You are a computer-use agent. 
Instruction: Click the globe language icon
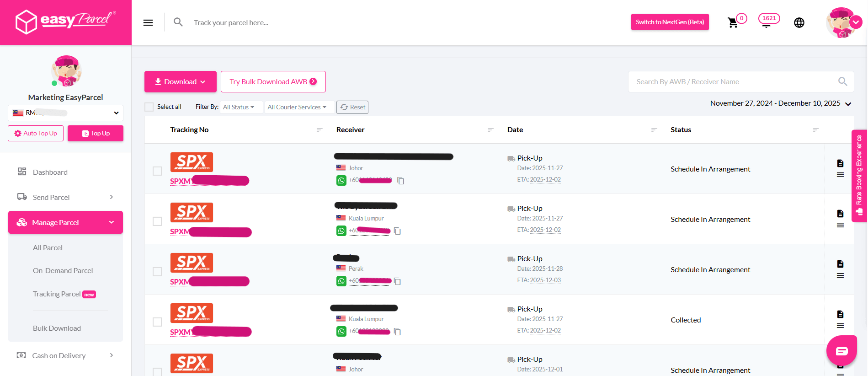coord(799,23)
